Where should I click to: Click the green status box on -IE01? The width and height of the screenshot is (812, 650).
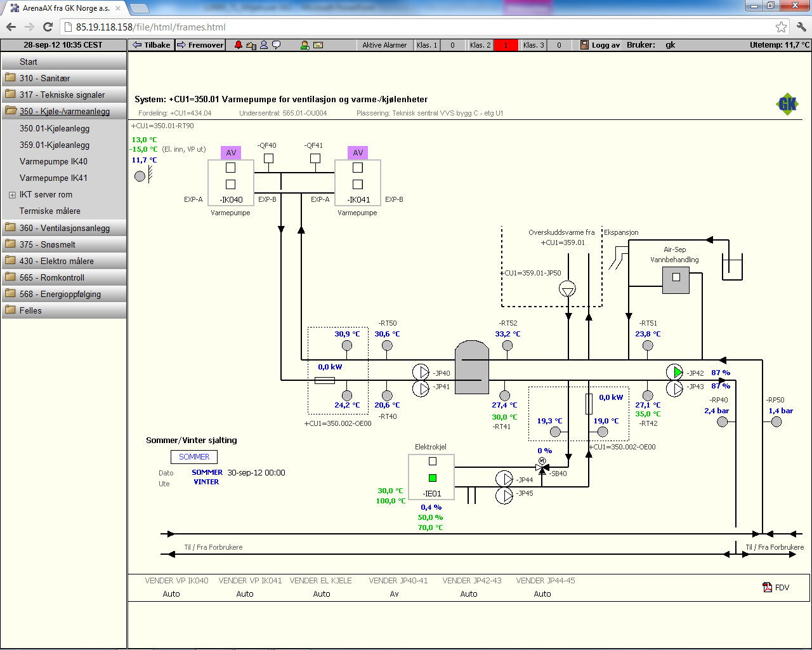(x=433, y=478)
